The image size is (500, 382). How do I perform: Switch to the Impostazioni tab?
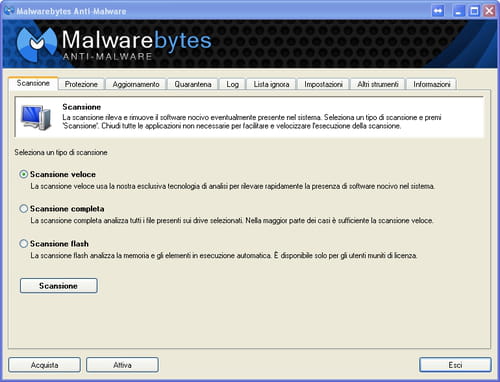point(323,84)
